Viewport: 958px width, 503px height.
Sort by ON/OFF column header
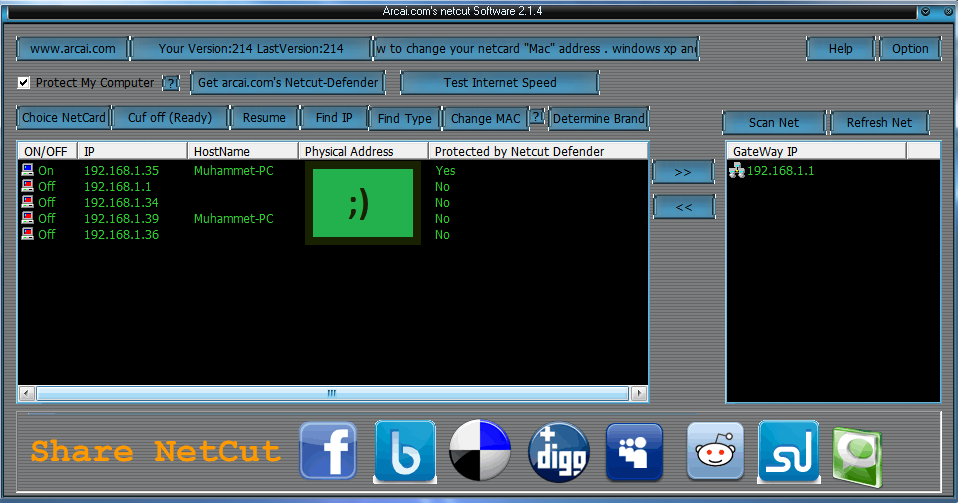tap(48, 151)
